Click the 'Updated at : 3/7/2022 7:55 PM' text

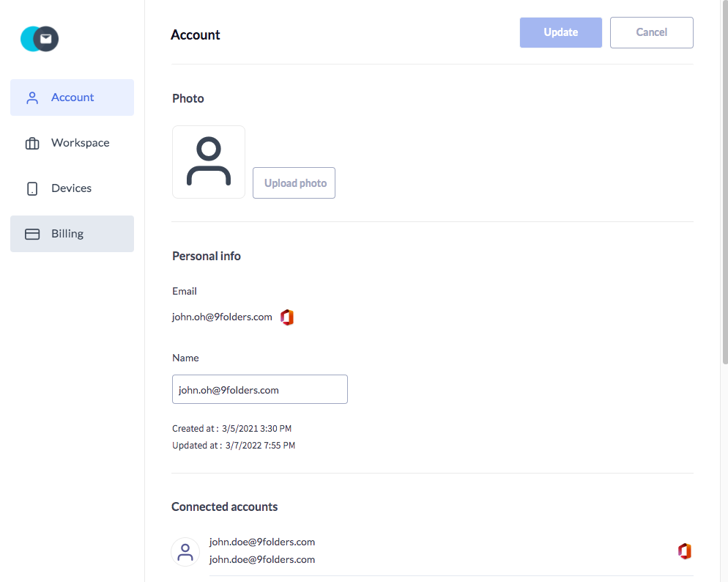(x=234, y=445)
